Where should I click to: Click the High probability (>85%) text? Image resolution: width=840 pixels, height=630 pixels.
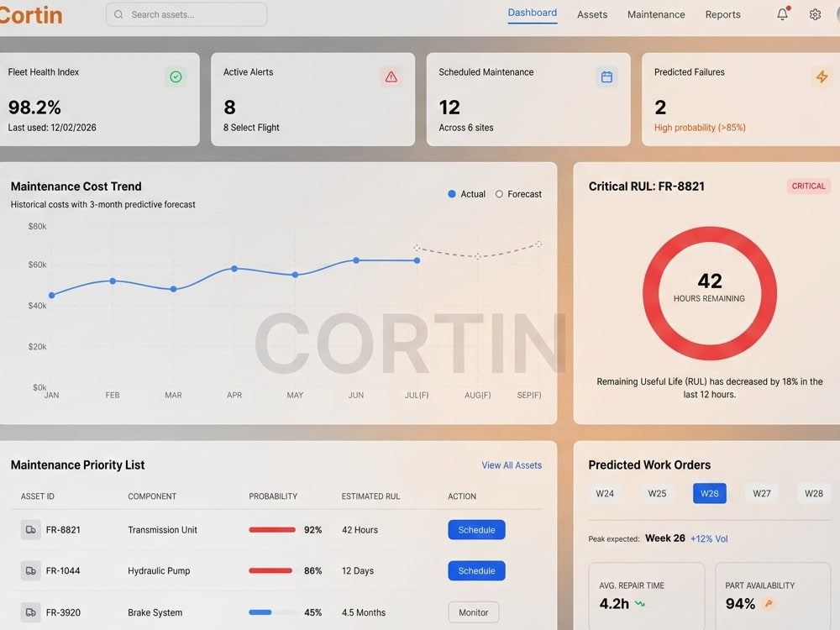tap(700, 128)
